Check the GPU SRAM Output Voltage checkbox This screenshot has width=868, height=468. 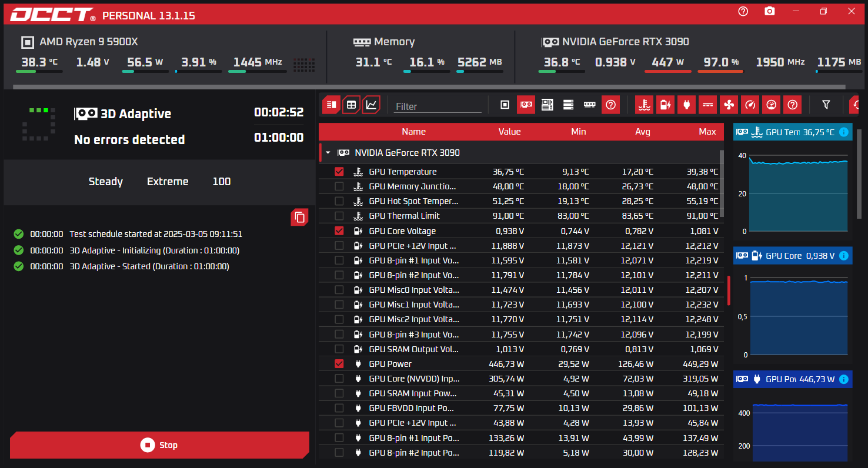click(339, 349)
